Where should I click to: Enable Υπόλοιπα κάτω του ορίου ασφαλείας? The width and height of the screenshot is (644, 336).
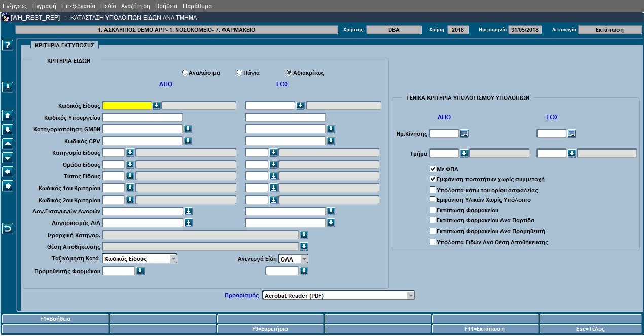[433, 190]
